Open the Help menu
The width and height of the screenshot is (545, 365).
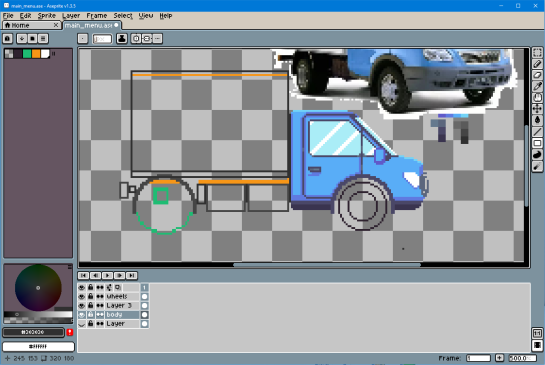point(166,16)
